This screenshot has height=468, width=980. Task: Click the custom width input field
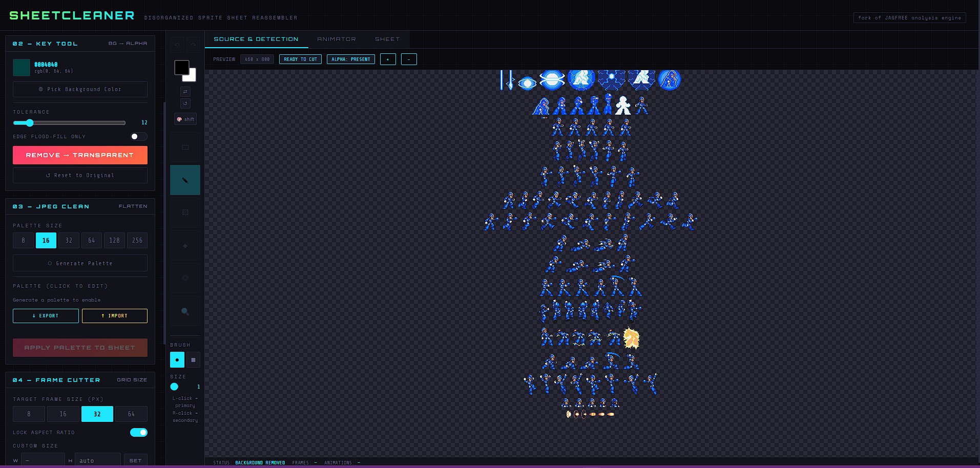click(x=43, y=460)
